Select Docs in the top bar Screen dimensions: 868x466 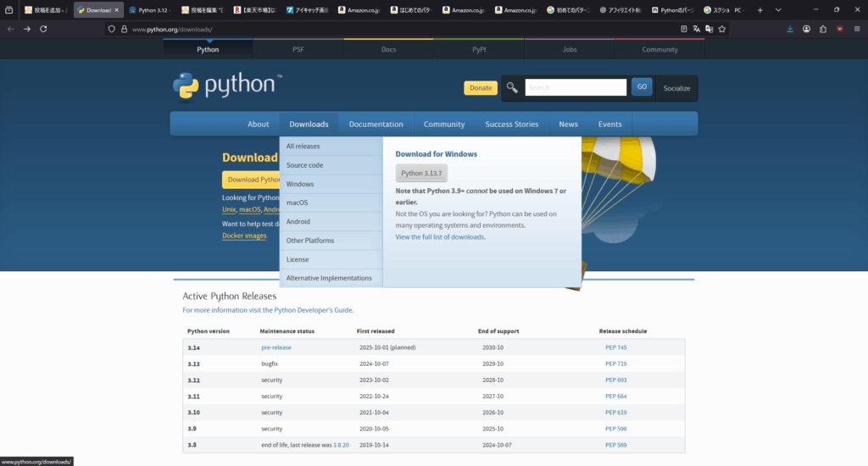[x=388, y=49]
